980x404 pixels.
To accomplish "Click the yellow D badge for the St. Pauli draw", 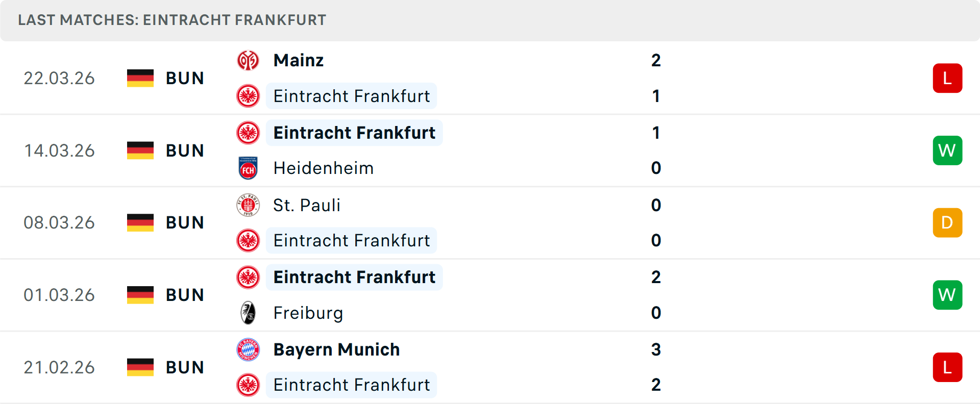I will (947, 222).
